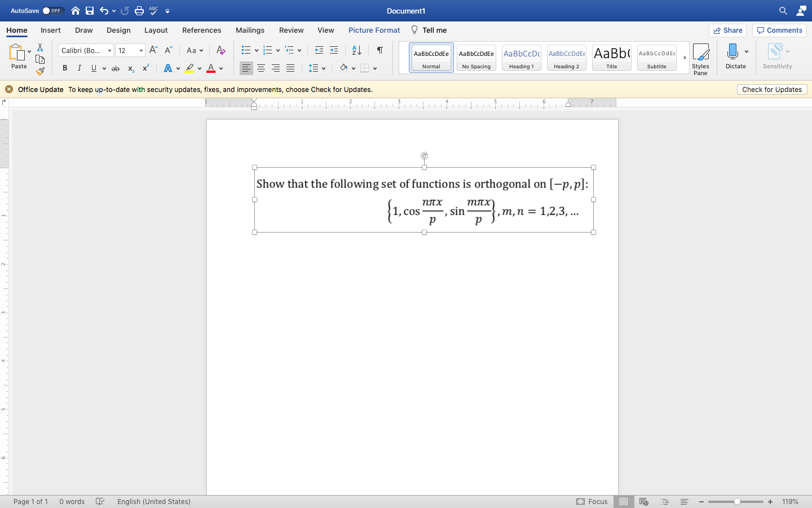The width and height of the screenshot is (812, 508).
Task: Toggle the paragraph marks display
Action: 379,50
